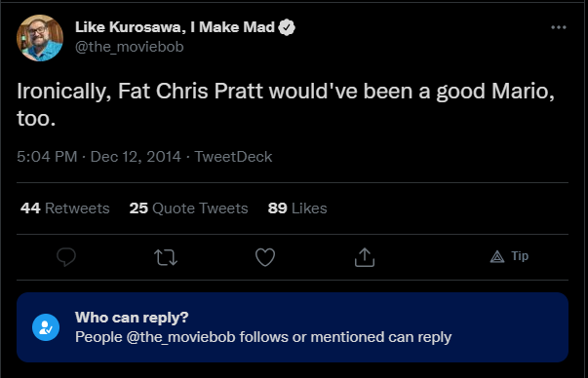View the 89 Likes list
The image size is (588, 378).
click(x=297, y=208)
